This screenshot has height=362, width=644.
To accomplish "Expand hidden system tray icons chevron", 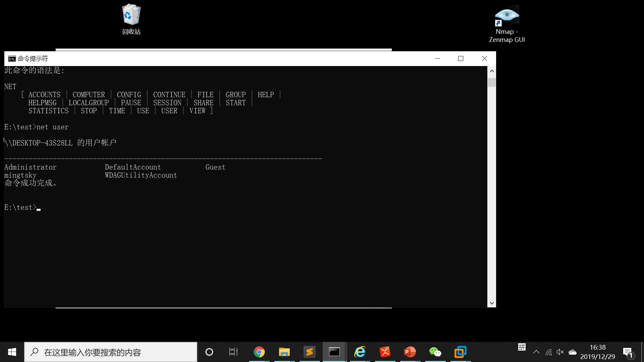I will (536, 352).
